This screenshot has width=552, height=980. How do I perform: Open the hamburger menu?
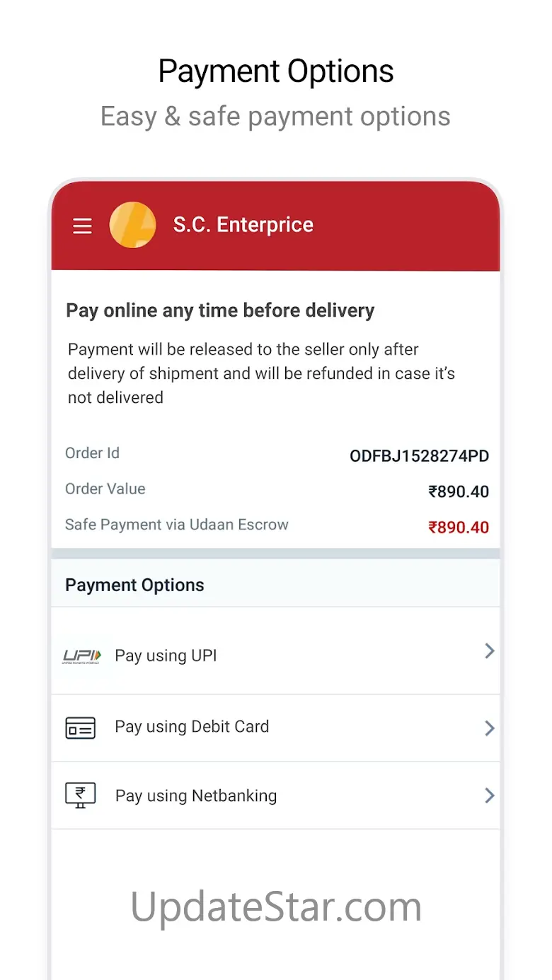tap(83, 226)
